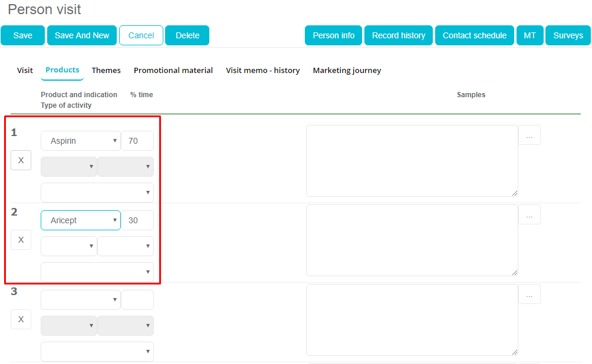The image size is (592, 364).
Task: Cancel the person visit form
Action: pyautogui.click(x=141, y=35)
